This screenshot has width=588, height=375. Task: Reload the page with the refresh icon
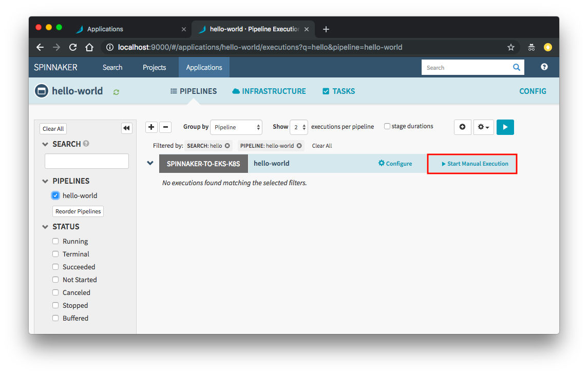(x=73, y=47)
